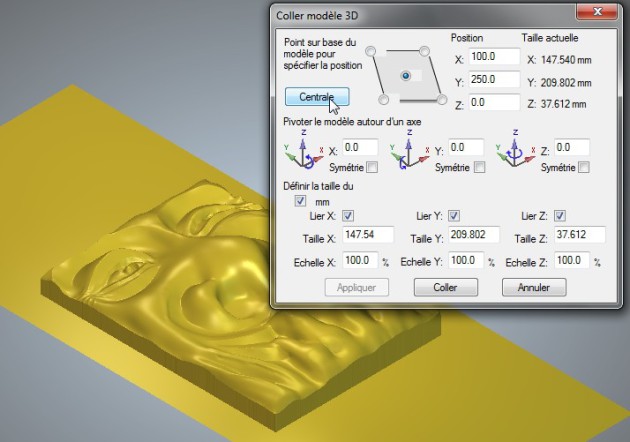Click the X rotation angle field

(x=360, y=147)
